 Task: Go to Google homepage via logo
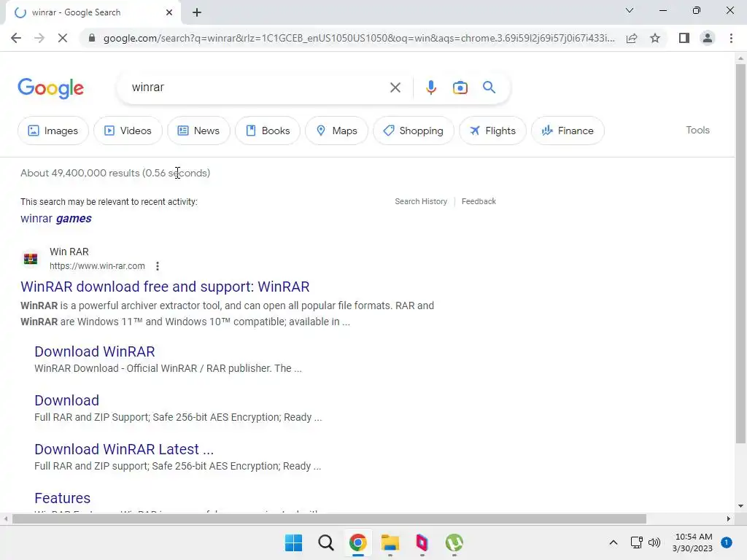pos(50,88)
